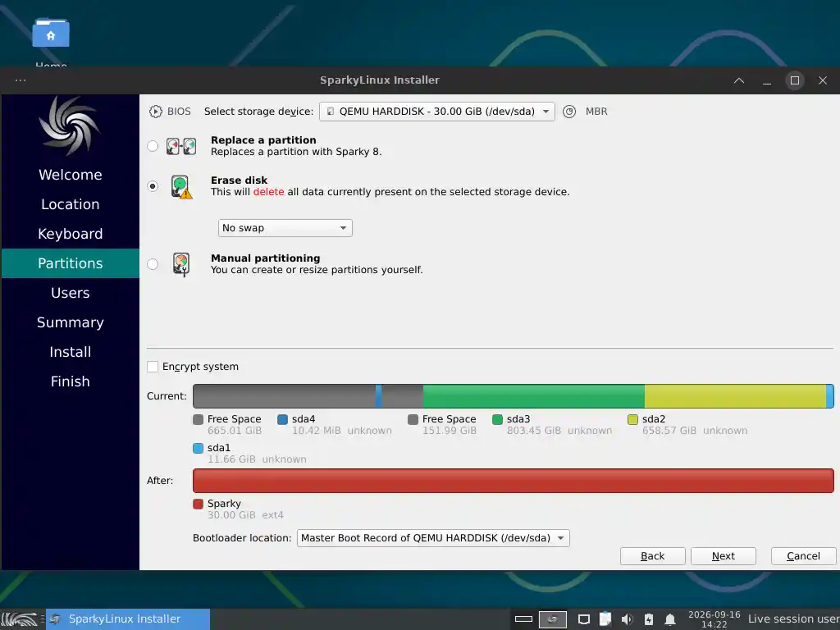840x630 pixels.
Task: Open the Bootloader location dropdown
Action: tap(433, 538)
